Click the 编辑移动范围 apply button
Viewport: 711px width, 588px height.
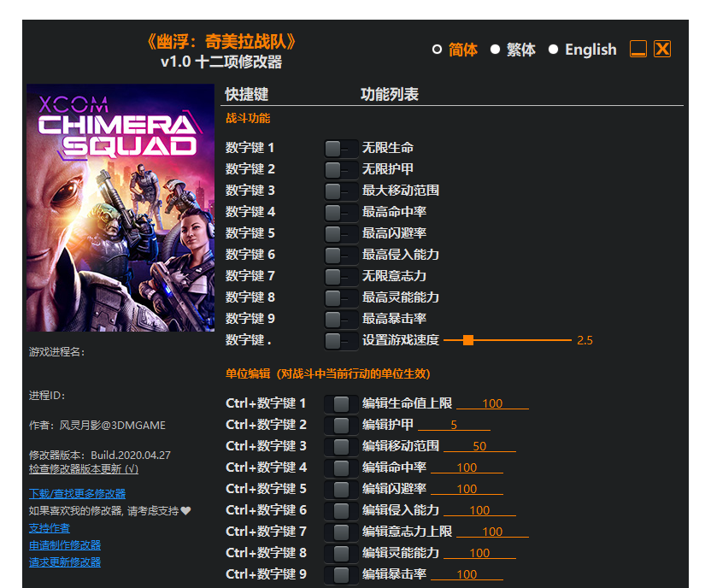341,446
